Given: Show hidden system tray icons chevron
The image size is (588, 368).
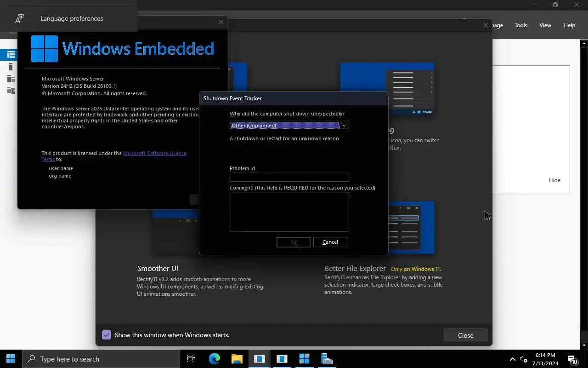Looking at the screenshot, I should (513, 359).
